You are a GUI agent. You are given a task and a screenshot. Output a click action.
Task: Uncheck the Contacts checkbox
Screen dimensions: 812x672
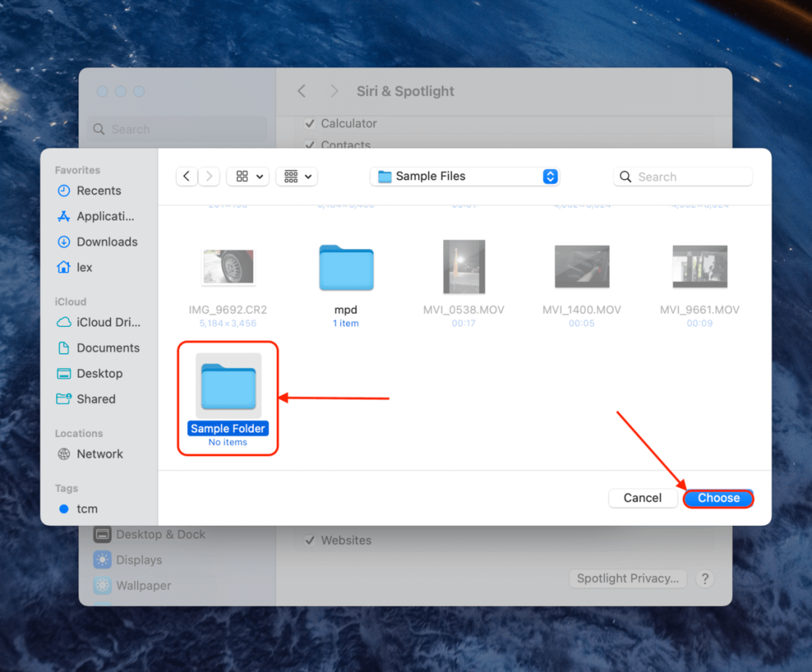tap(309, 144)
